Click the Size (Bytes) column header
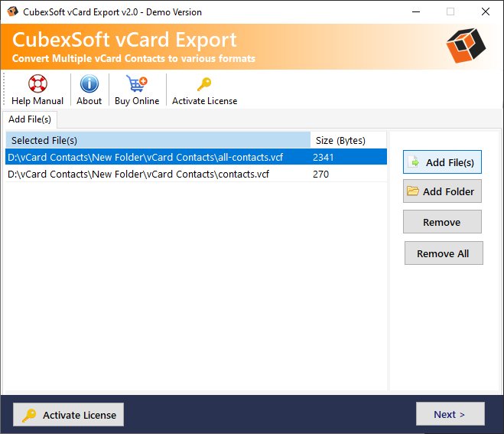Screen dimensions: 504x434 tap(348, 140)
